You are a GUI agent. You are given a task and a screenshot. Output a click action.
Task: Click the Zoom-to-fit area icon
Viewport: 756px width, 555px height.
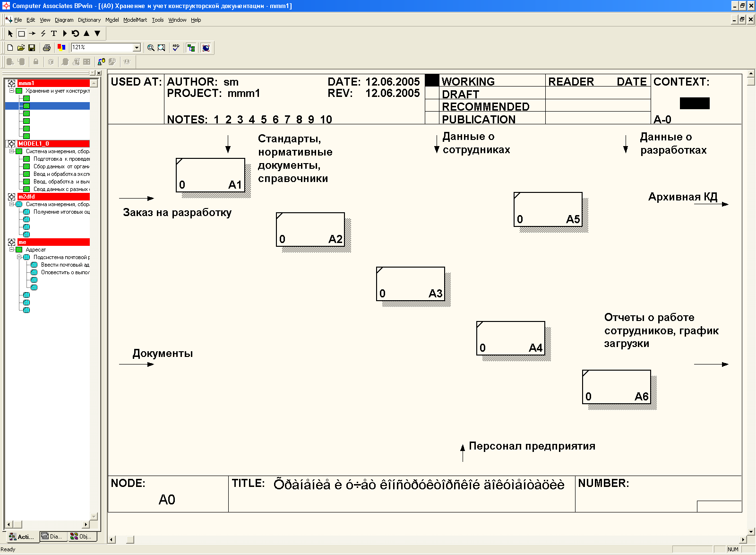162,48
